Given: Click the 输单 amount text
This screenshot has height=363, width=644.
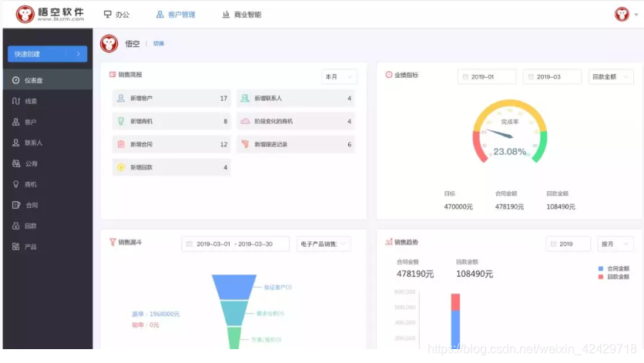Looking at the screenshot, I should point(146,324).
